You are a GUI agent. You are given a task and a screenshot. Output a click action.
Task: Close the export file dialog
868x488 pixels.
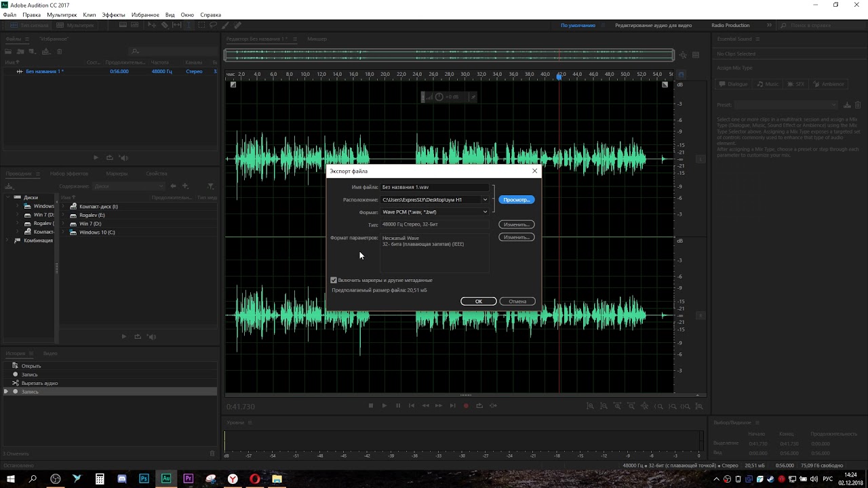pyautogui.click(x=534, y=171)
